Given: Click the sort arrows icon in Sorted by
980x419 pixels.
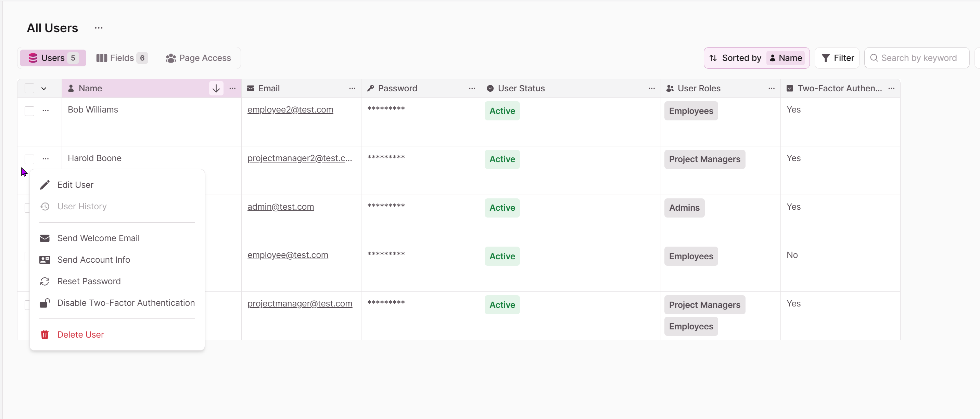Looking at the screenshot, I should (x=713, y=58).
